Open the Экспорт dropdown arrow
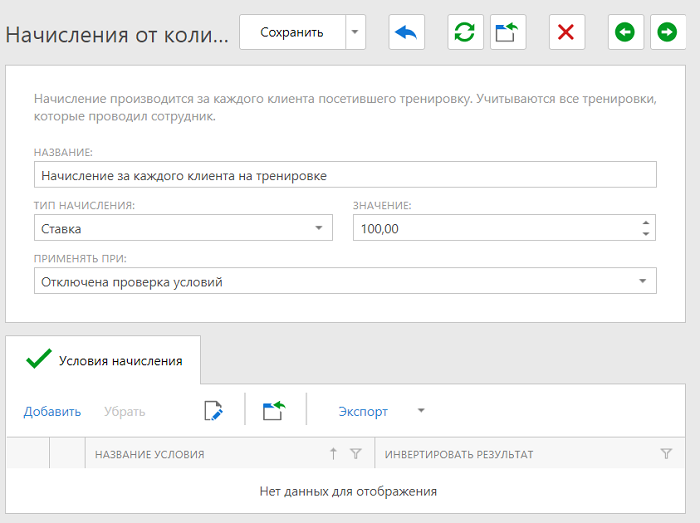 [x=421, y=411]
